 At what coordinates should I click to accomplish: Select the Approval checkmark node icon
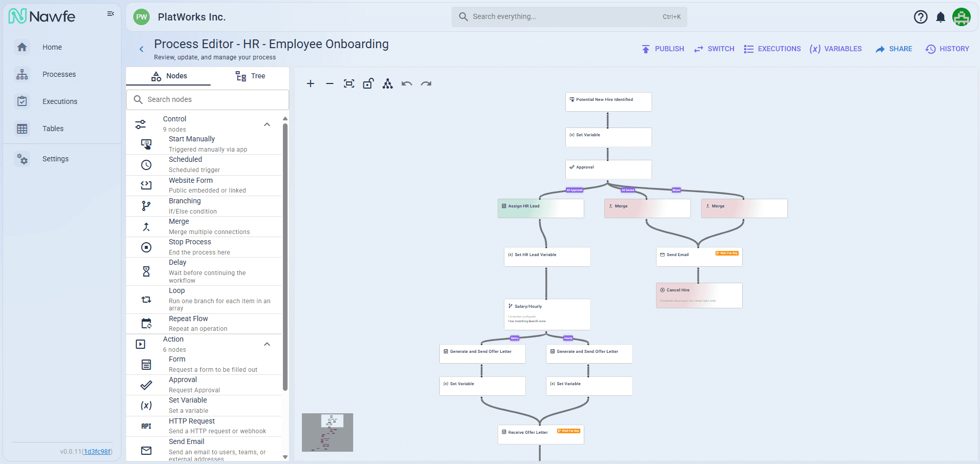coord(146,385)
